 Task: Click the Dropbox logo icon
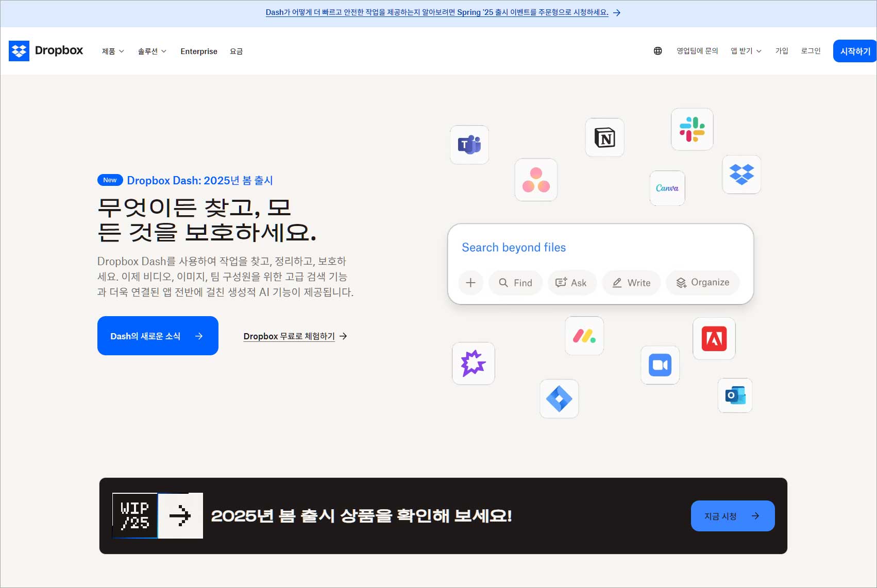19,51
